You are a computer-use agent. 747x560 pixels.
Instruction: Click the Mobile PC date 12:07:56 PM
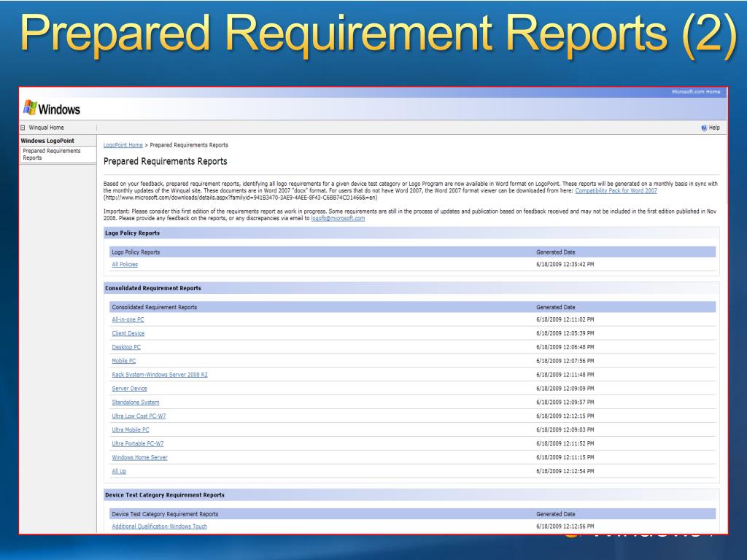click(565, 361)
